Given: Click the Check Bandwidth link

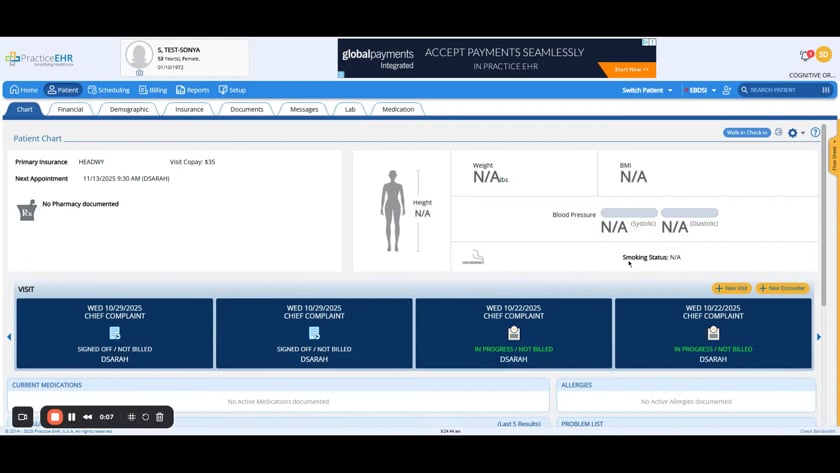Looking at the screenshot, I should (817, 431).
